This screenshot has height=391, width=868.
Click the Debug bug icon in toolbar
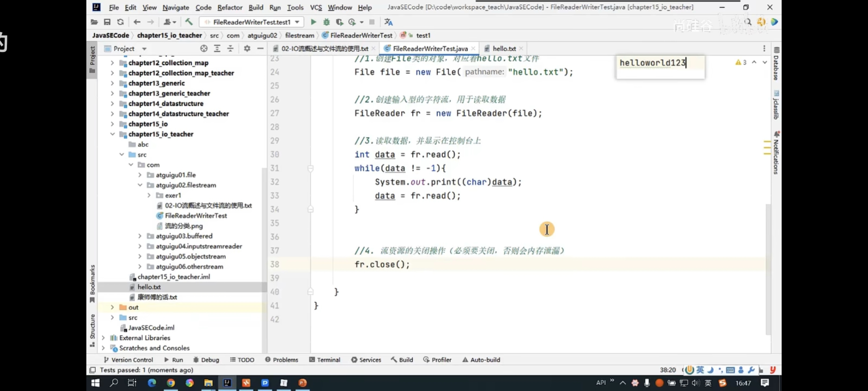[x=326, y=22]
